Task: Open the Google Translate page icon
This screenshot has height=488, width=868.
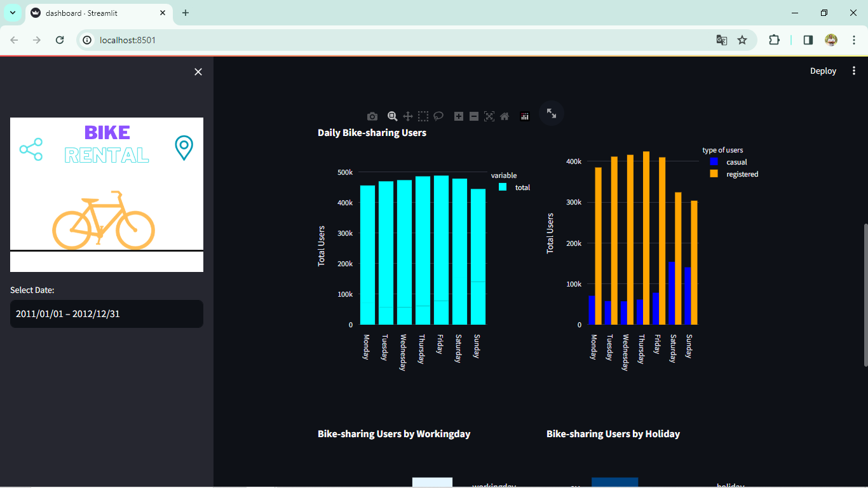Action: pyautogui.click(x=722, y=40)
